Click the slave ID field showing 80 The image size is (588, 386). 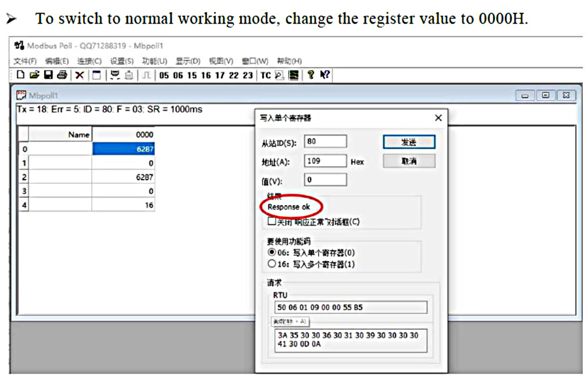pyautogui.click(x=325, y=141)
